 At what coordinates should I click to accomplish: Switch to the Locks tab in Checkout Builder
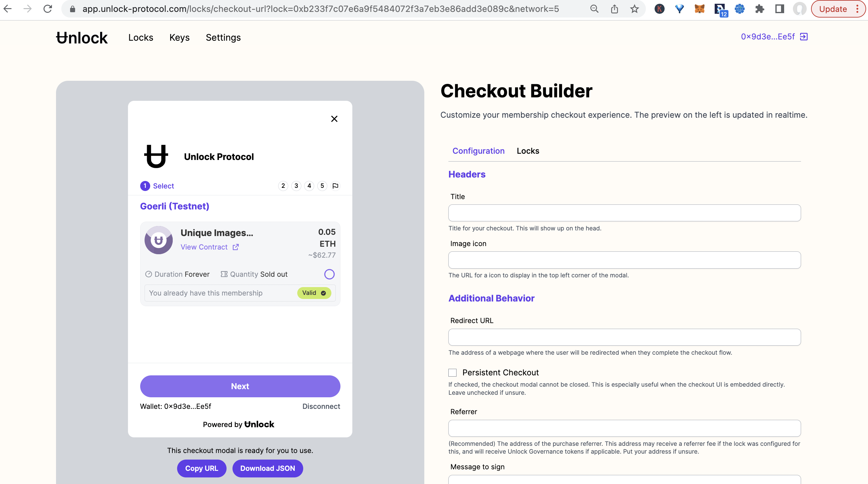528,151
